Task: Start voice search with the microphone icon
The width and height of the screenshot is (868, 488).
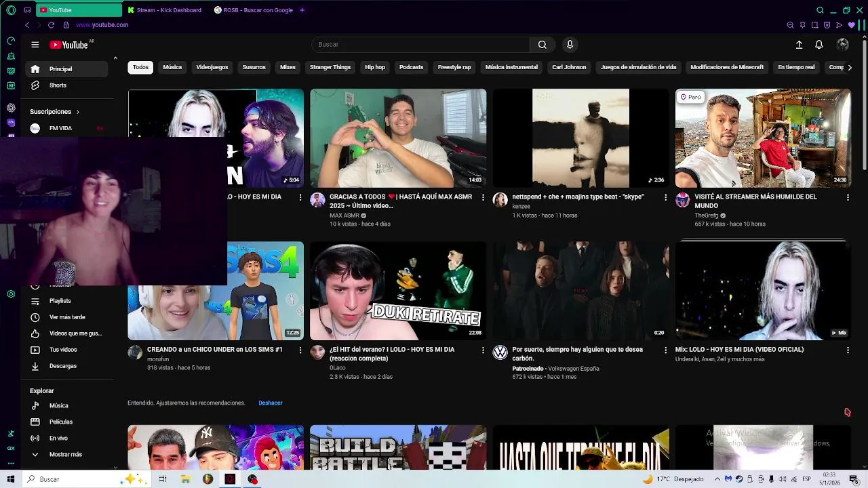Action: [570, 45]
